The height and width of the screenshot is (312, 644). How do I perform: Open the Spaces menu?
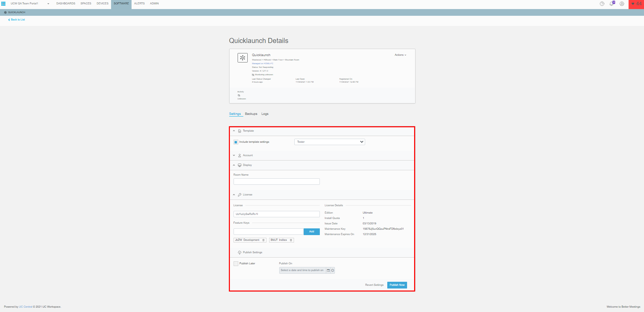pyautogui.click(x=86, y=4)
